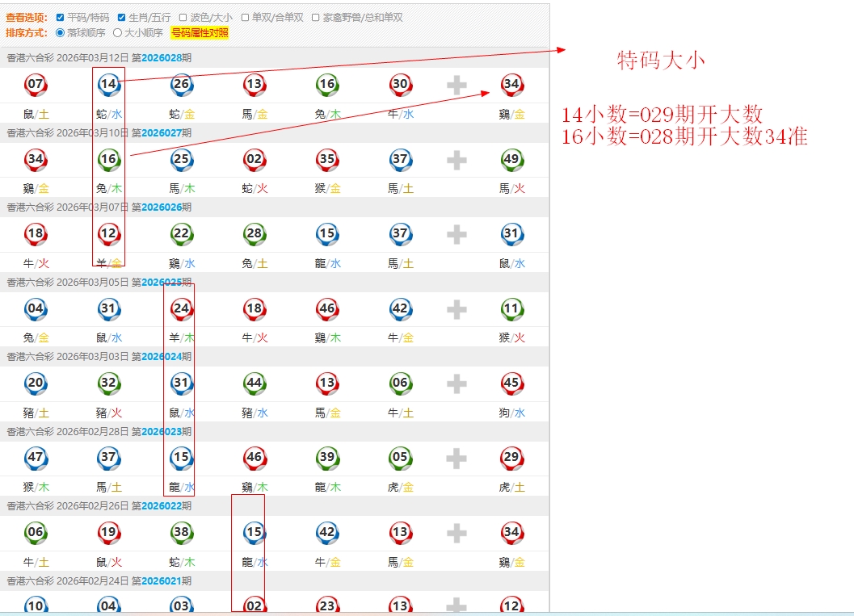
Task: Select 大小顺序 sort order radio
Action: (x=118, y=33)
